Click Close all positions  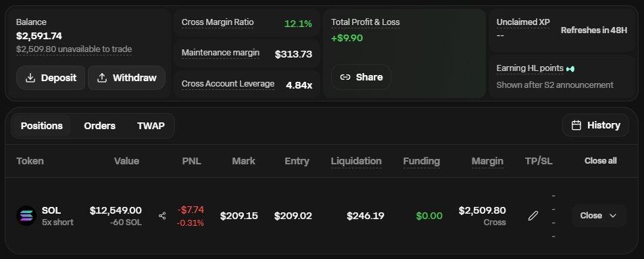coord(601,161)
